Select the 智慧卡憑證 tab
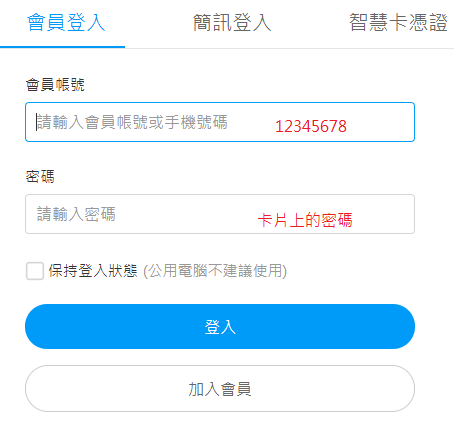 (x=398, y=23)
